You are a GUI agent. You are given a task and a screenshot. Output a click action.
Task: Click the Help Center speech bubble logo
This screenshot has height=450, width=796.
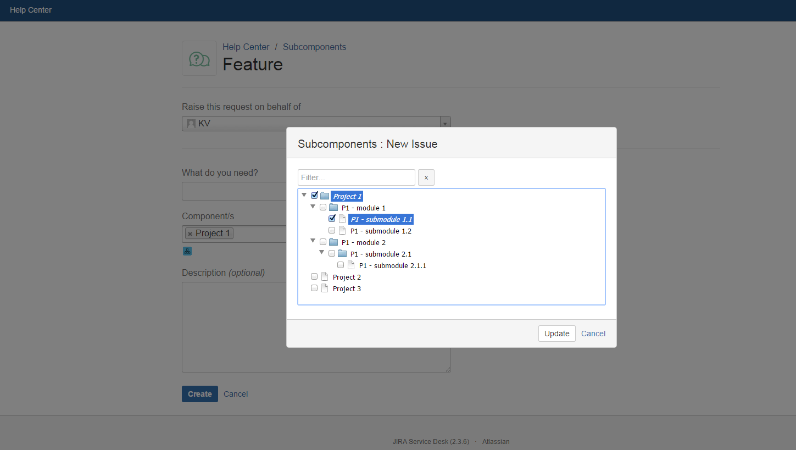point(199,59)
